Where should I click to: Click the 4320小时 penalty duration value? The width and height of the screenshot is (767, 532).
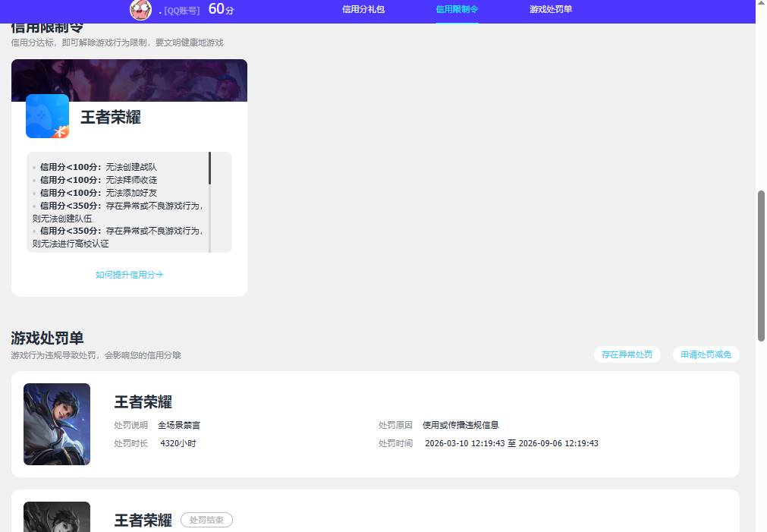click(x=178, y=443)
